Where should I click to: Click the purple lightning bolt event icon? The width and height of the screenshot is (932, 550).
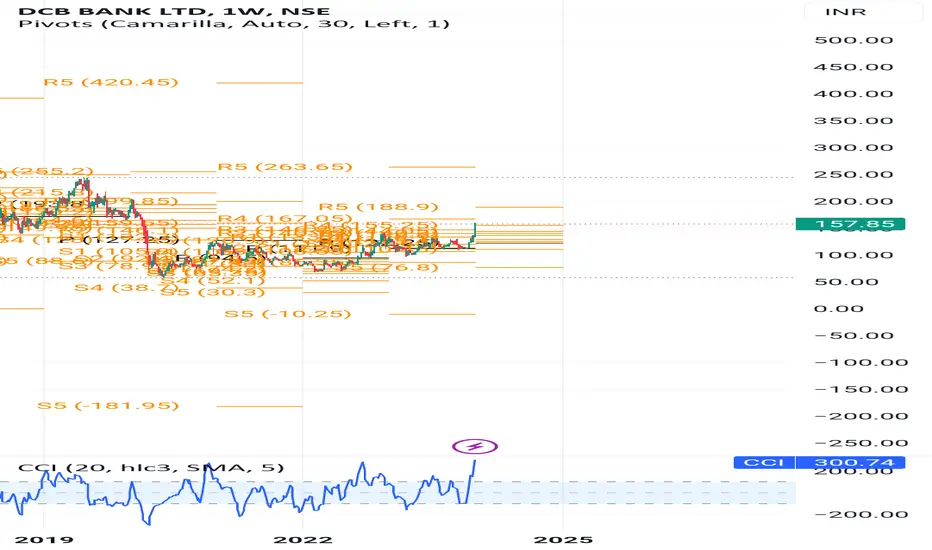(474, 446)
